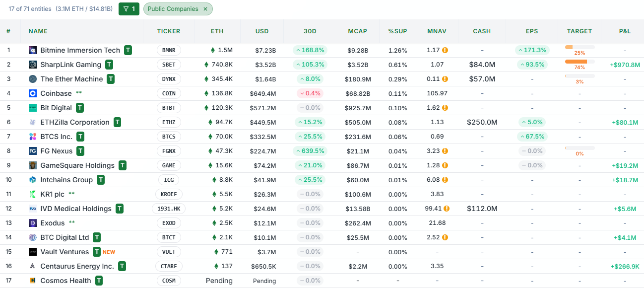Click the 1931.HK ticker badge

(169, 209)
